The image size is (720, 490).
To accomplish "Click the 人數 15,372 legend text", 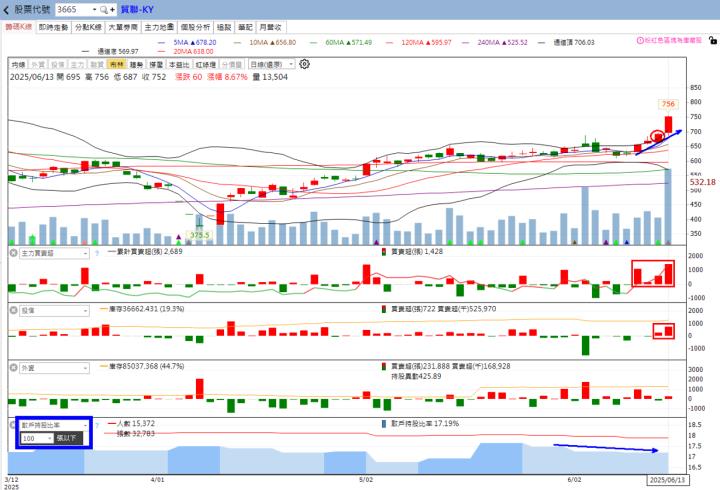I will coord(136,423).
